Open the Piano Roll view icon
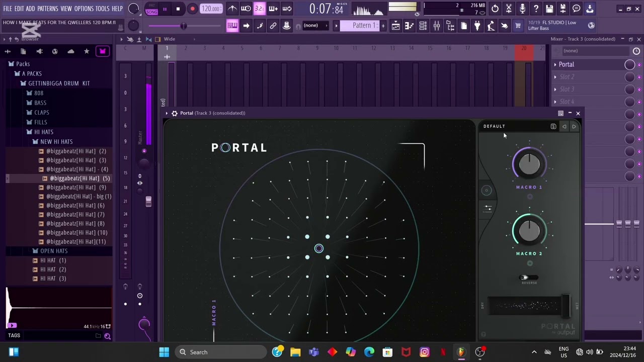644x362 pixels. pyautogui.click(x=410, y=26)
